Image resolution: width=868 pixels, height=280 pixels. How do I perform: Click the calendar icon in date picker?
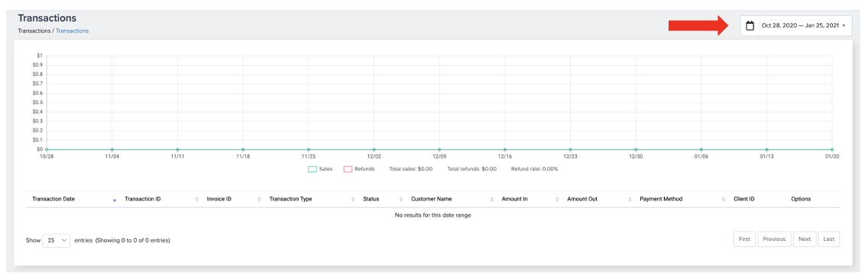(x=750, y=25)
